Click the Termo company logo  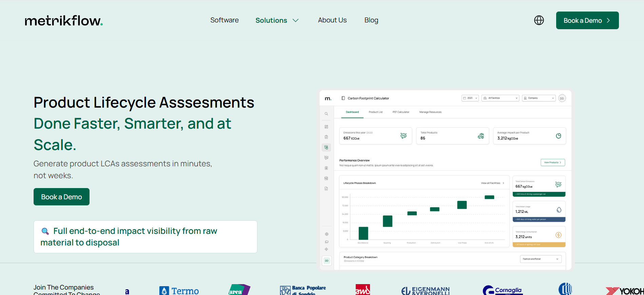click(x=179, y=291)
